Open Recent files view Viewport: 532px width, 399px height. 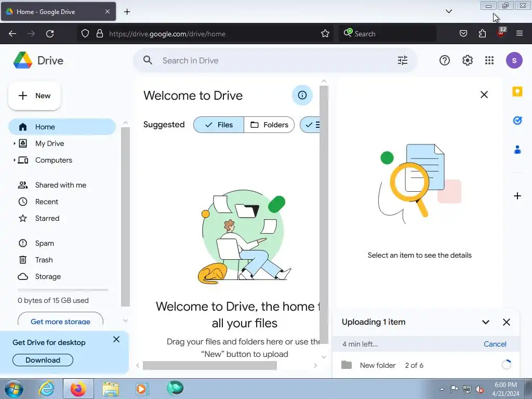click(62, 202)
